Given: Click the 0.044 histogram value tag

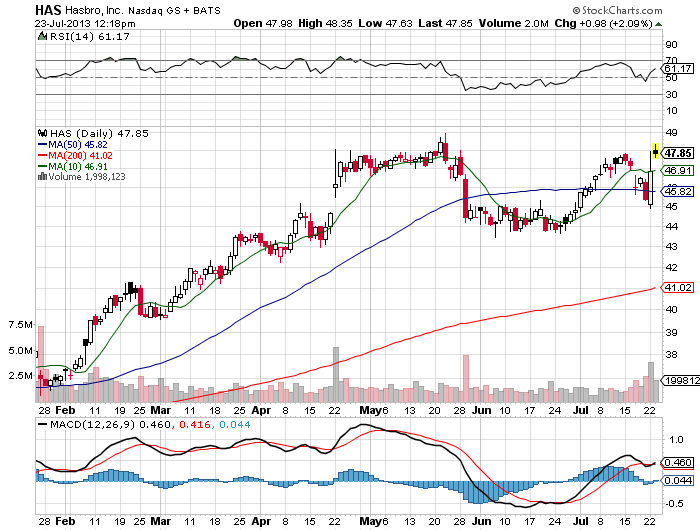Looking at the screenshot, I should (x=678, y=480).
